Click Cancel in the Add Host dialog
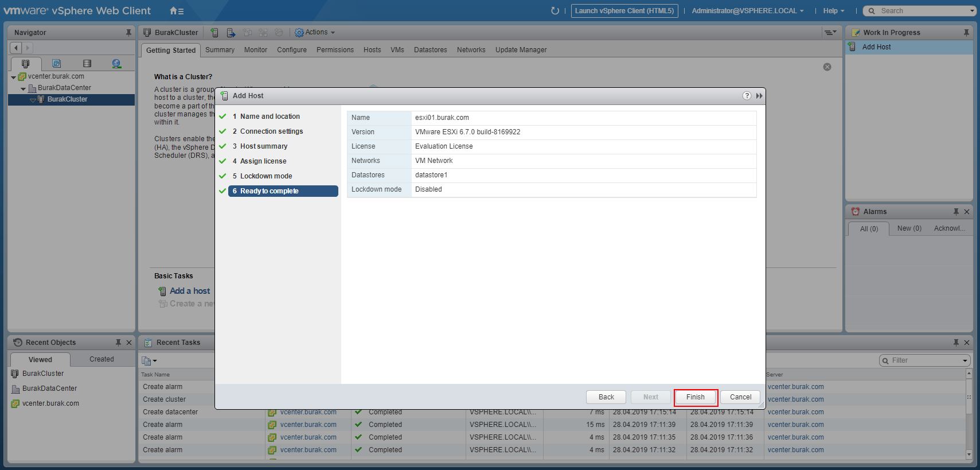 coord(740,397)
